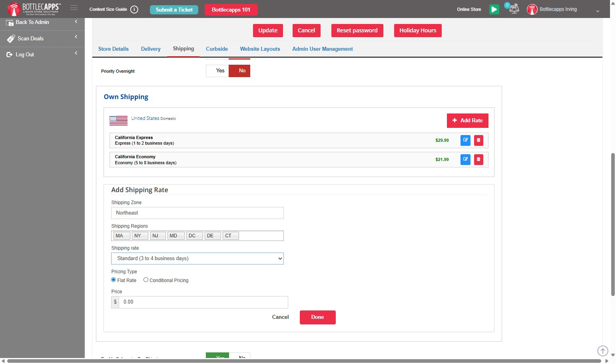Edit the California Economy rate
Image resolution: width=616 pixels, height=364 pixels.
point(465,159)
